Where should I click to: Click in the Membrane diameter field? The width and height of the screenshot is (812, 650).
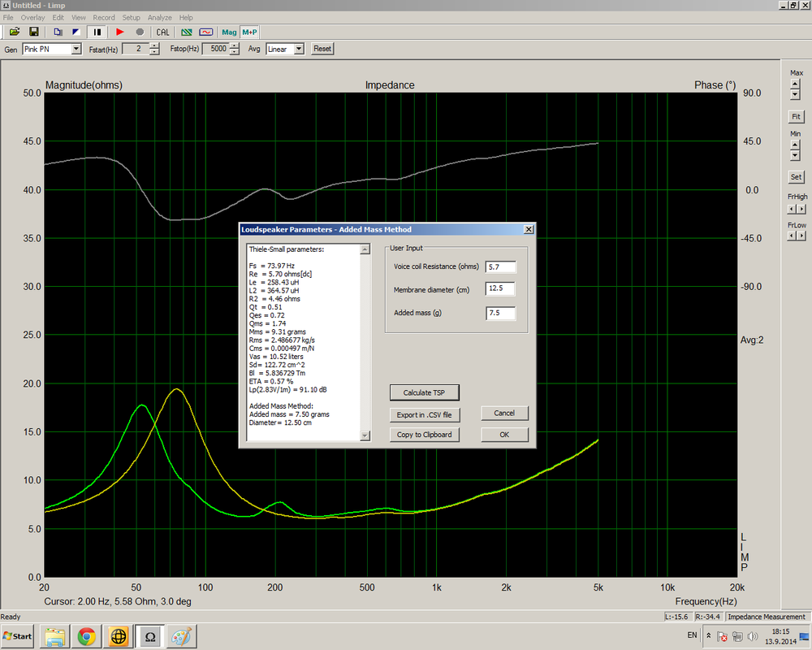pyautogui.click(x=500, y=288)
